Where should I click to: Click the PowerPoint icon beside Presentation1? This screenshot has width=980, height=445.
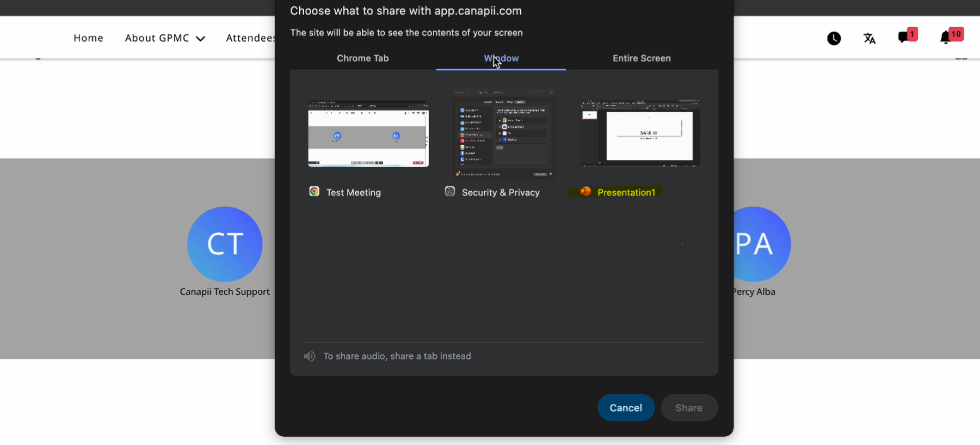585,192
